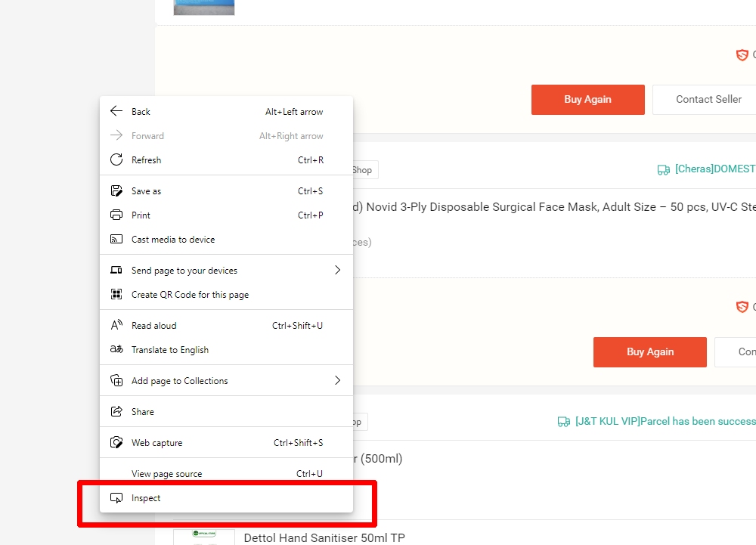
Task: Click the Cast media to device icon
Action: click(x=116, y=240)
